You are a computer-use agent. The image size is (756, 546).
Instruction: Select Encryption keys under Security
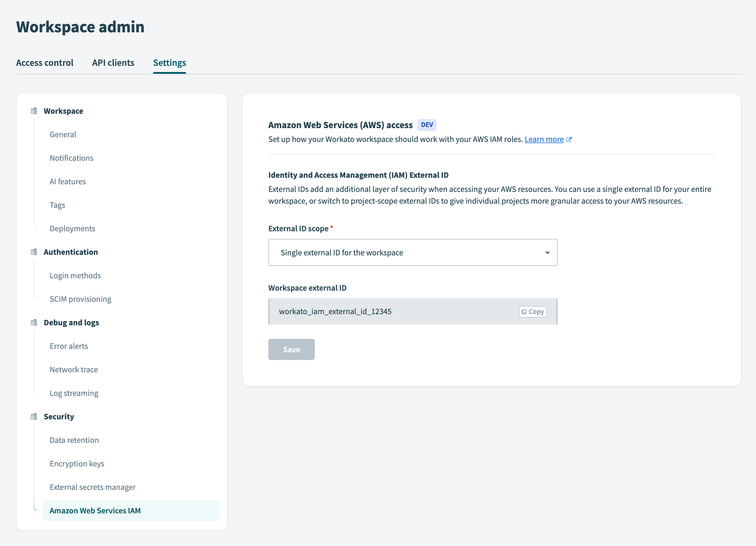click(x=77, y=464)
